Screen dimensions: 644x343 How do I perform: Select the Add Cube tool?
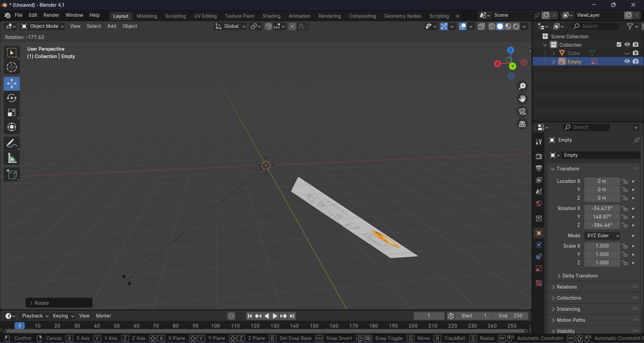click(12, 175)
